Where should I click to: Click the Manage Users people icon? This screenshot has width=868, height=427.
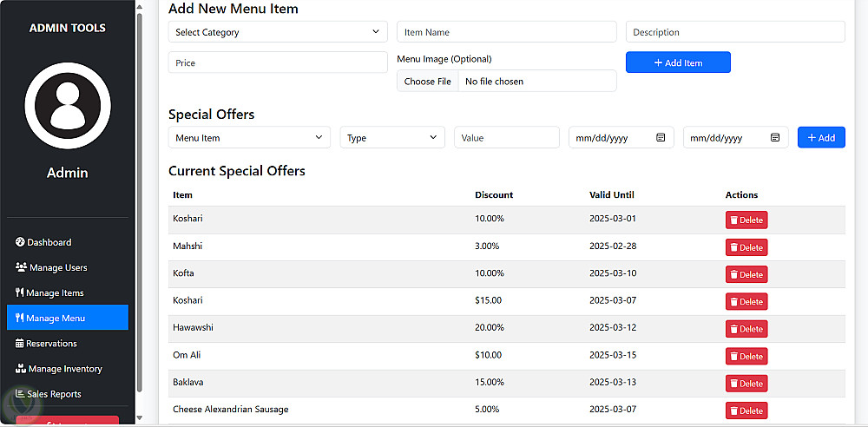tap(22, 267)
